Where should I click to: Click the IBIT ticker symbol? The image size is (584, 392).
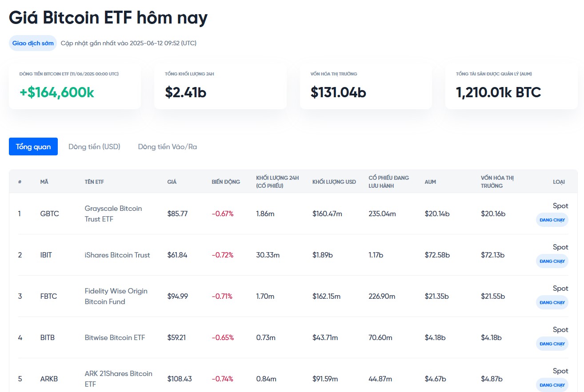pyautogui.click(x=46, y=255)
